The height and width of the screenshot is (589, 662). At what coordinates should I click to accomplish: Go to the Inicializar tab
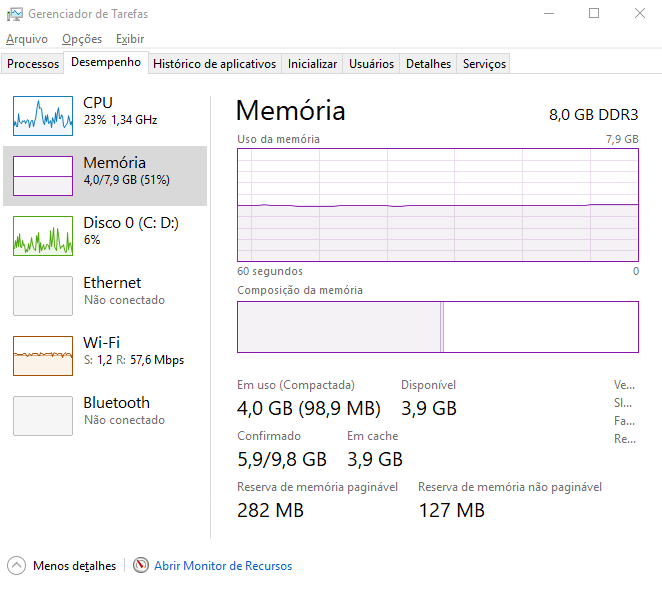pyautogui.click(x=312, y=64)
